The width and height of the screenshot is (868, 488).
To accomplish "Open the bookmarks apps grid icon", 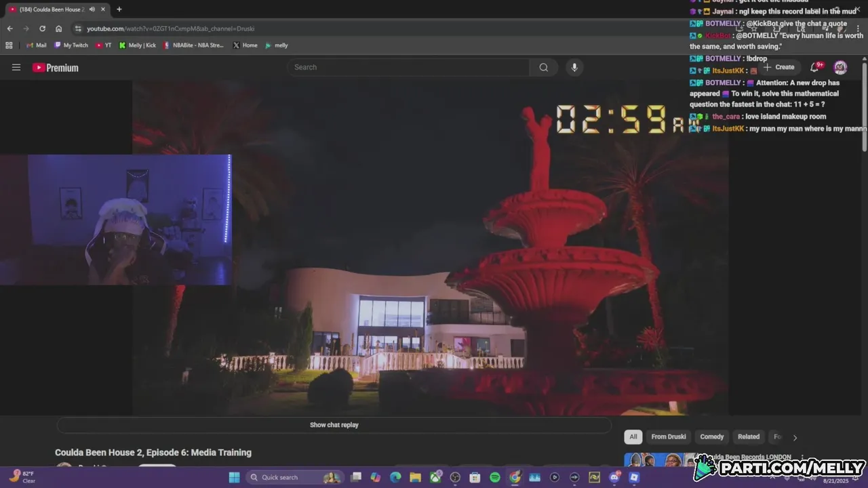I will [x=9, y=45].
